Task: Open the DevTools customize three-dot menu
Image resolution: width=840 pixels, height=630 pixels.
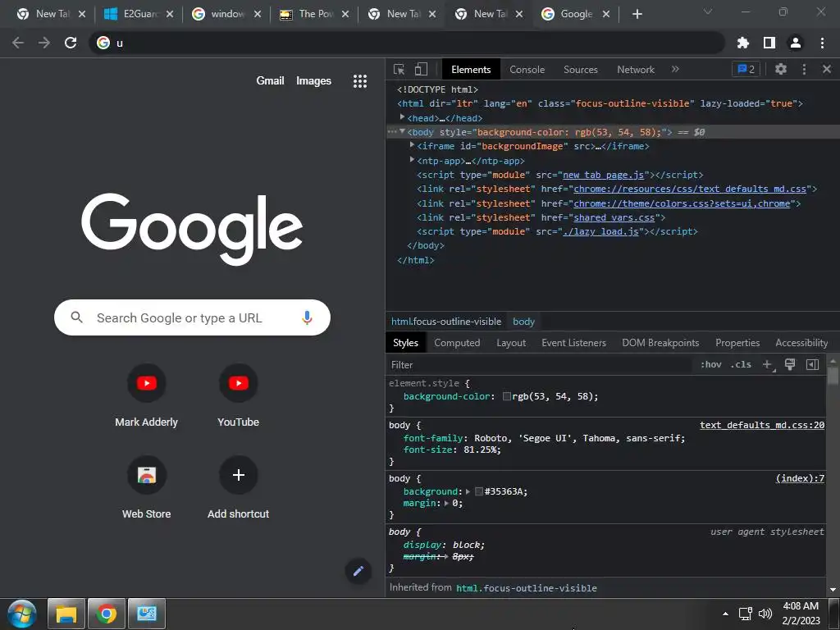Action: [x=804, y=69]
